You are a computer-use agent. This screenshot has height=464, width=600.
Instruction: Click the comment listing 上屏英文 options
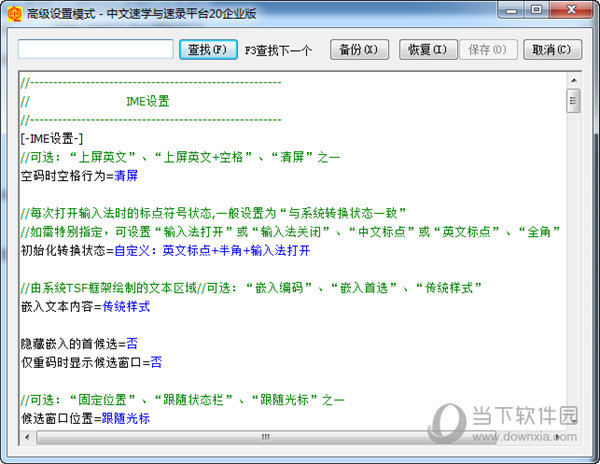tap(180, 157)
